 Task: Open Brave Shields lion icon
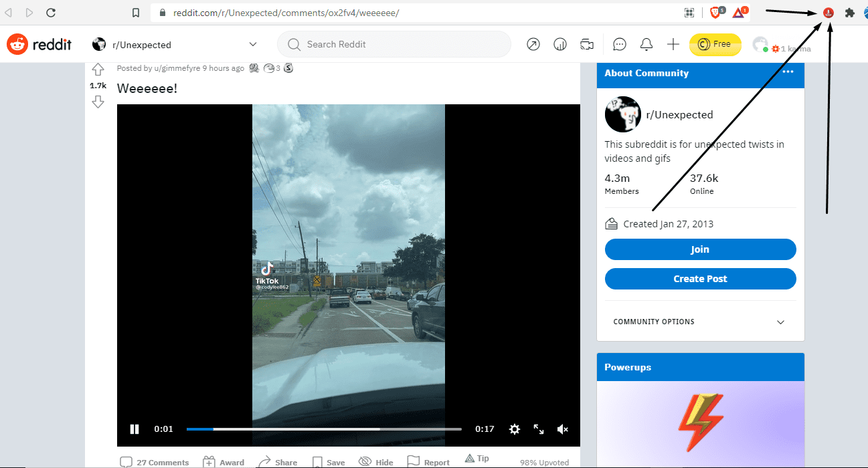pos(715,13)
